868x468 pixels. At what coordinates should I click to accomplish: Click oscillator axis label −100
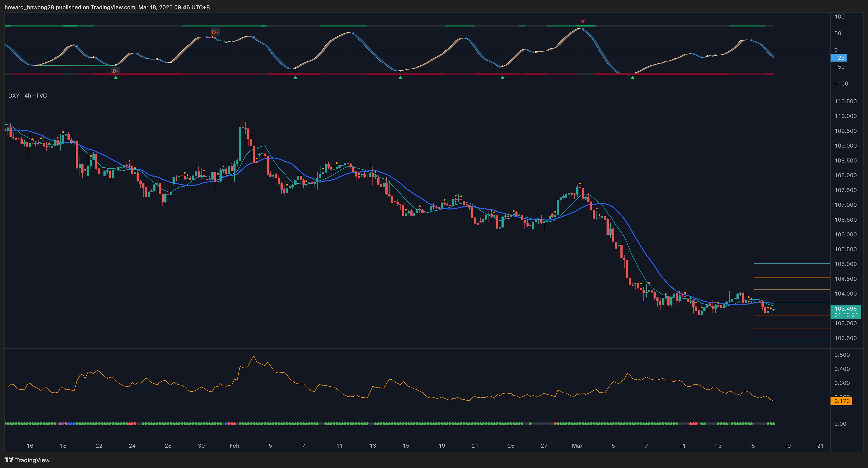coord(841,84)
